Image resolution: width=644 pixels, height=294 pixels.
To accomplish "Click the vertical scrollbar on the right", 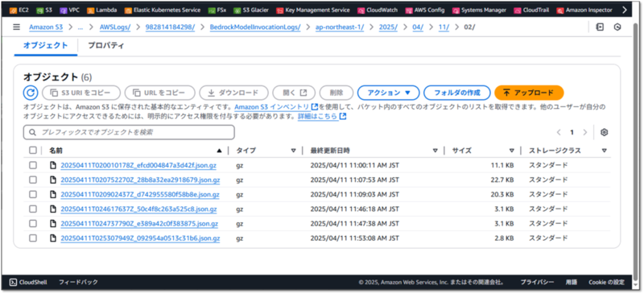I will point(636,152).
